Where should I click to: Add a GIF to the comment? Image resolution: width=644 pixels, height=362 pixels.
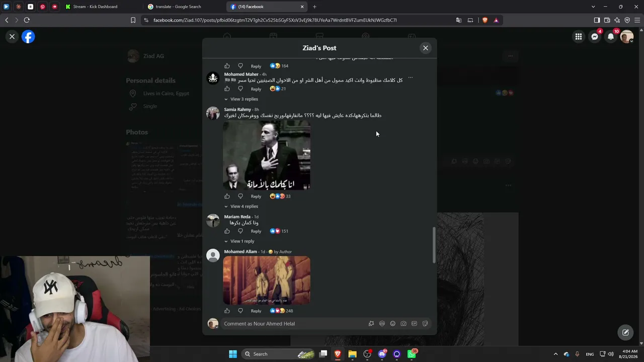(414, 324)
